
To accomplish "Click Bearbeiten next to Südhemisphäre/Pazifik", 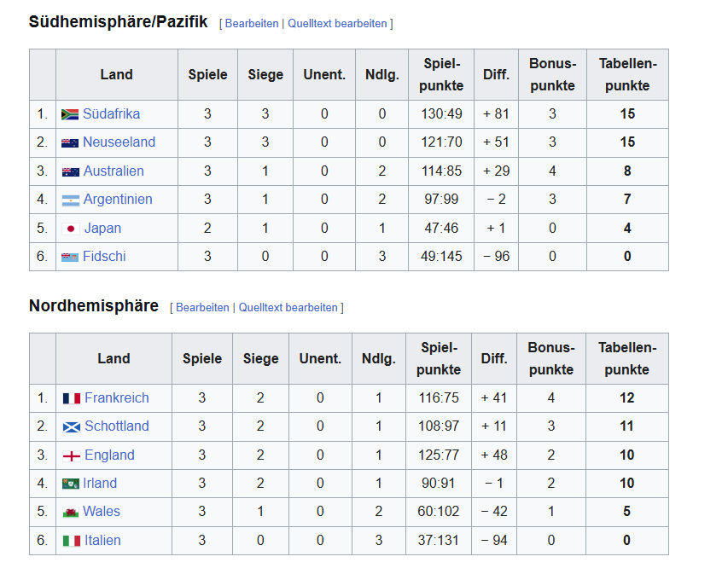I will click(x=252, y=24).
